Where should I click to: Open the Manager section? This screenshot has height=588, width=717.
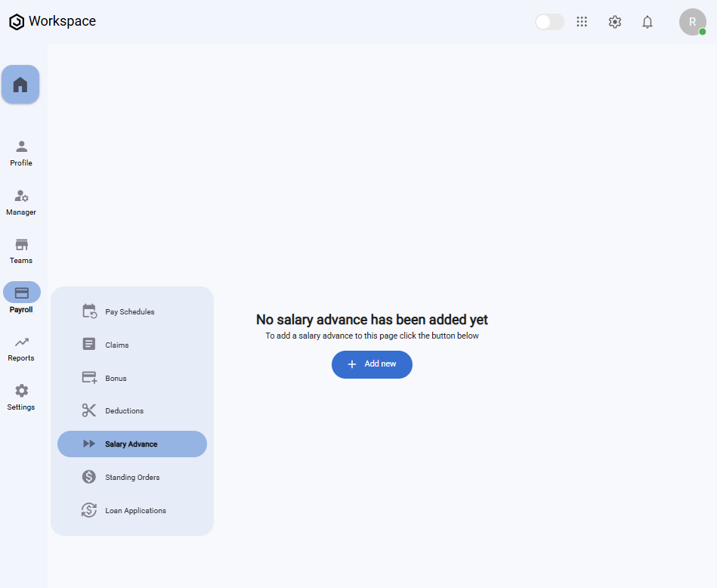(21, 202)
